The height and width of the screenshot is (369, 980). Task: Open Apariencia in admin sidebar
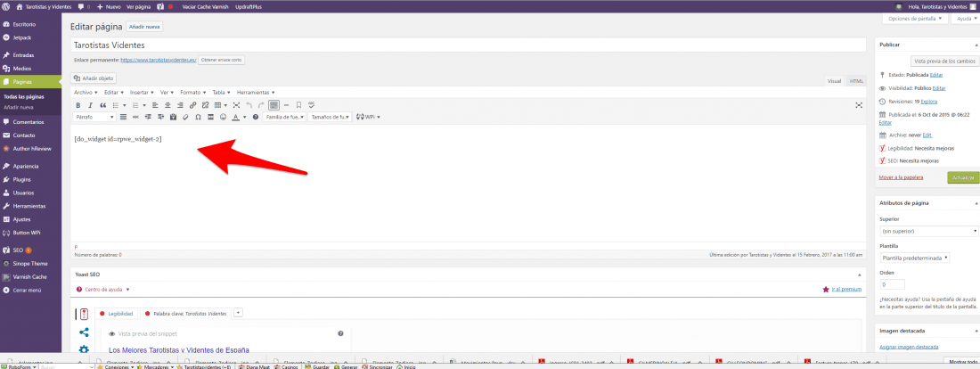(25, 167)
